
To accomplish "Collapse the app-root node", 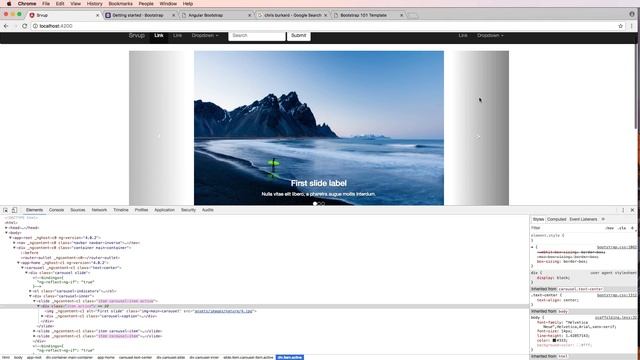I will 11,238.
